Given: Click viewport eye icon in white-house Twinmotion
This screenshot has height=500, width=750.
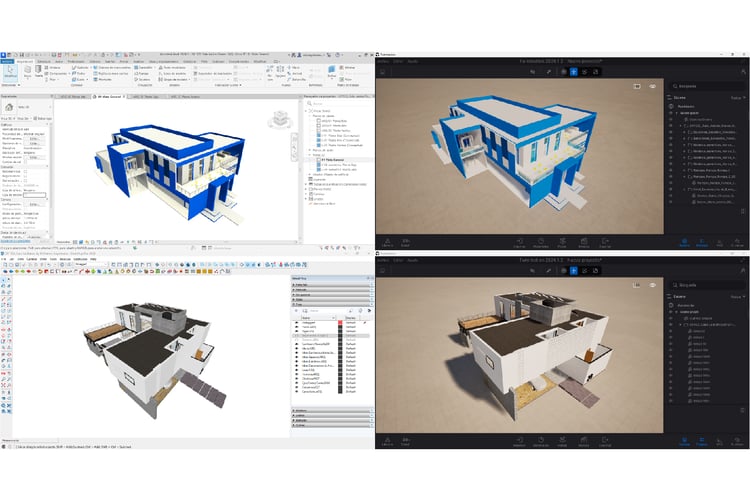Looking at the screenshot, I should (x=652, y=285).
